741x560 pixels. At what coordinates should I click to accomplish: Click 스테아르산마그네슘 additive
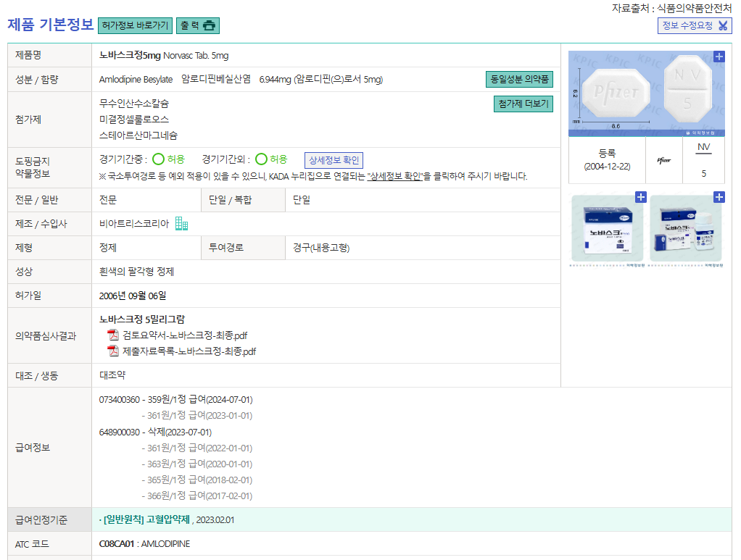[x=138, y=135]
